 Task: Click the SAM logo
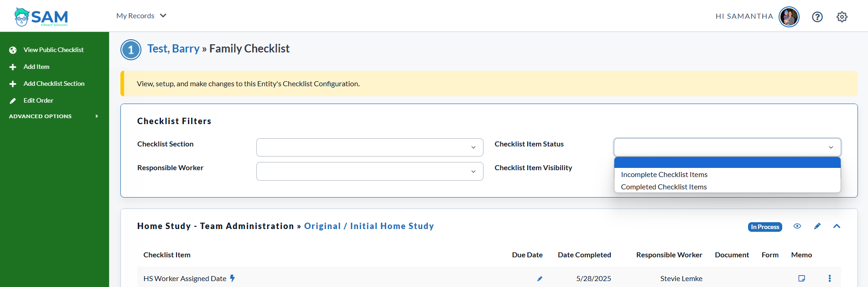click(x=41, y=17)
